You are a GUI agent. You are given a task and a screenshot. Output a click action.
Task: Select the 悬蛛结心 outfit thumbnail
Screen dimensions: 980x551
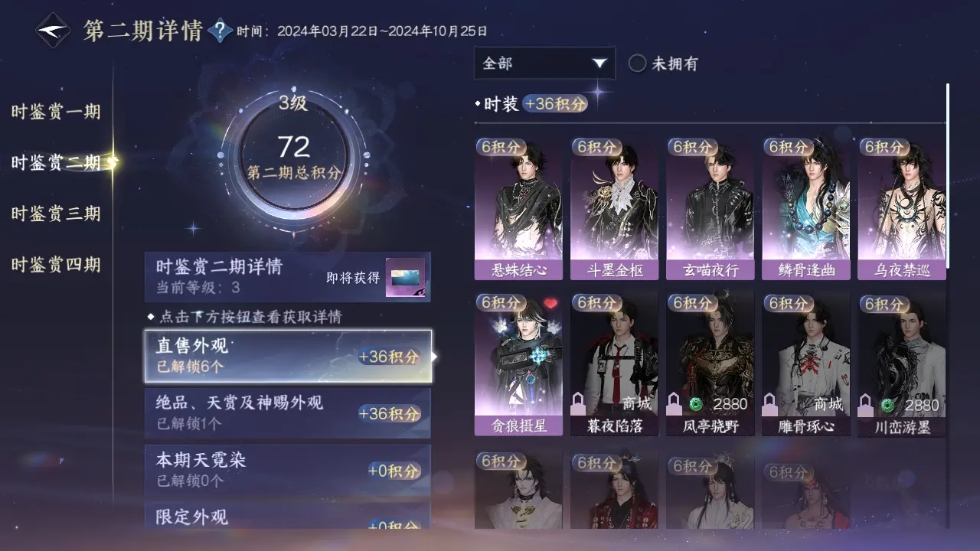[518, 208]
